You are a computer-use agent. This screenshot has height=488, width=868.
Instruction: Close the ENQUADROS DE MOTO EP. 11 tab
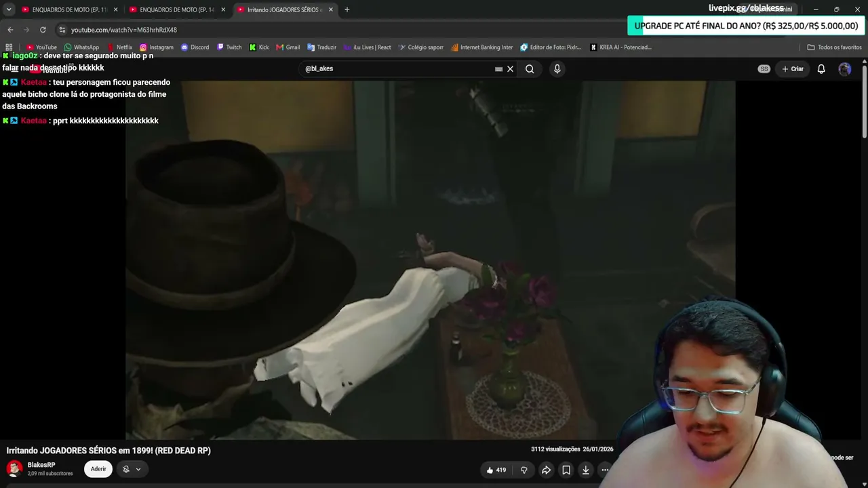115,9
